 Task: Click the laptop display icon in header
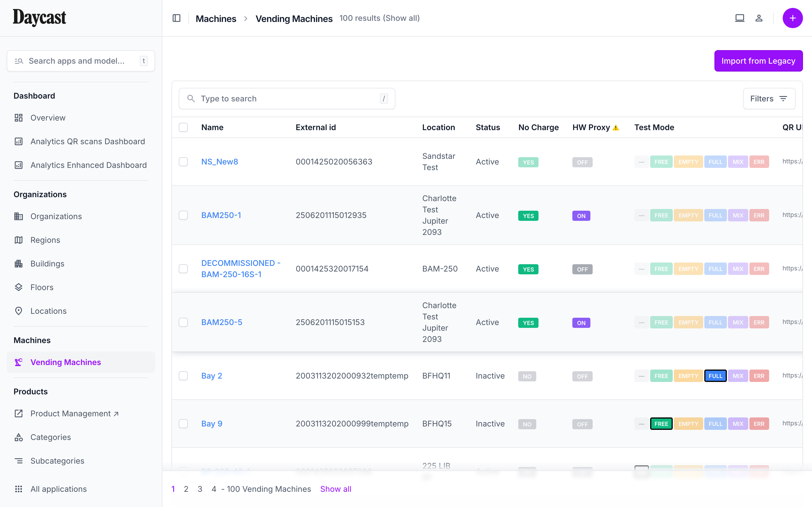[x=740, y=18]
